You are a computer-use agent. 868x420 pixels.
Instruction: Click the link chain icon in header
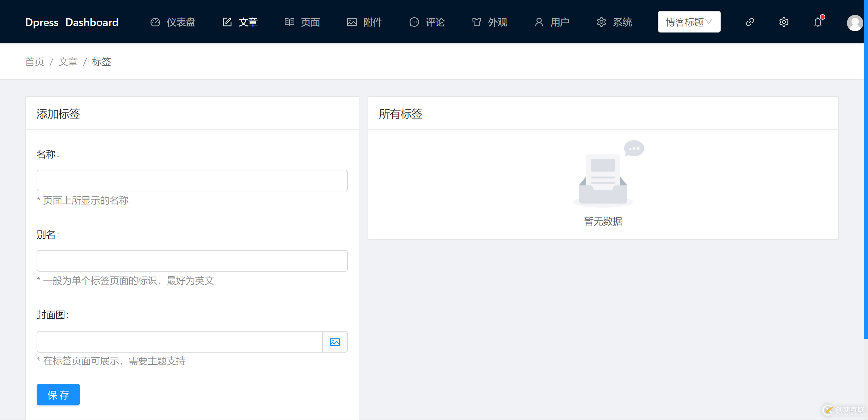point(750,22)
